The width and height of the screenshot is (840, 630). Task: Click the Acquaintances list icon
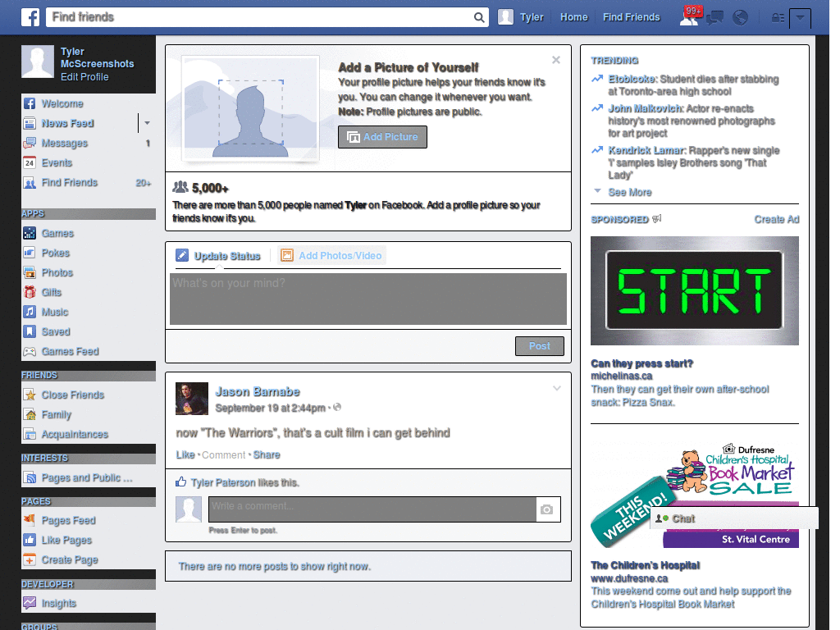point(30,435)
